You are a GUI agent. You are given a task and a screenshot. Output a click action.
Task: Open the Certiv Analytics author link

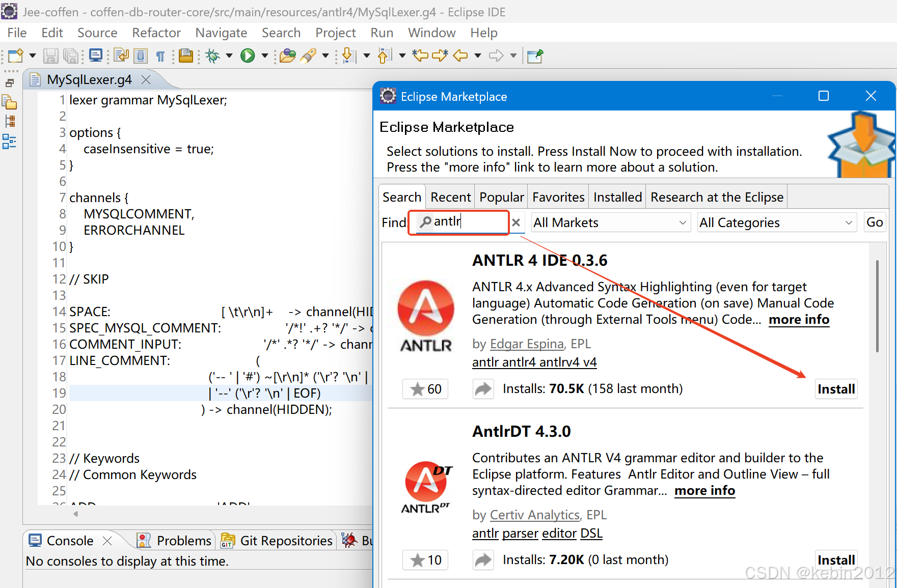click(x=535, y=515)
